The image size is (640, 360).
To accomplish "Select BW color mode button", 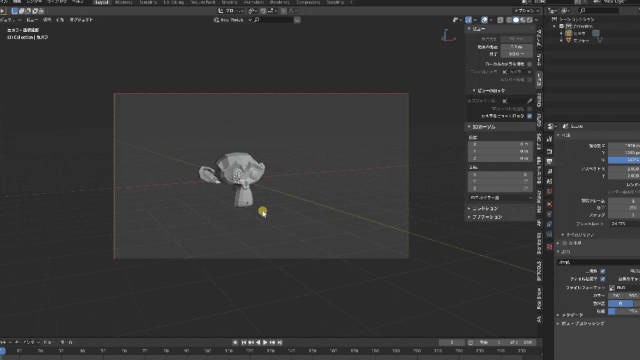I will (x=616, y=296).
